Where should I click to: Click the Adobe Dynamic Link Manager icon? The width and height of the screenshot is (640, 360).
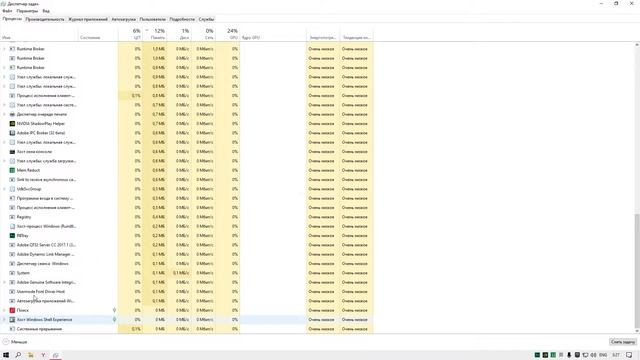(12, 254)
